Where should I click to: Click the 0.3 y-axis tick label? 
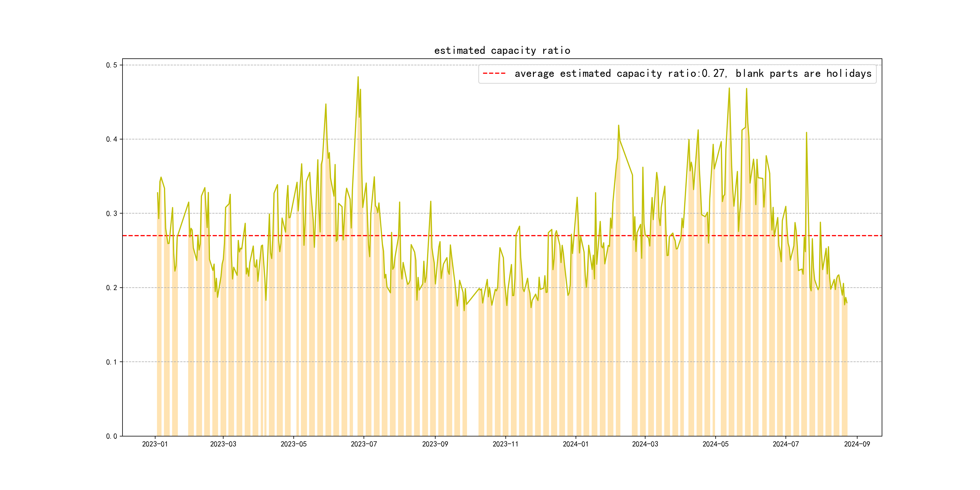pos(112,214)
